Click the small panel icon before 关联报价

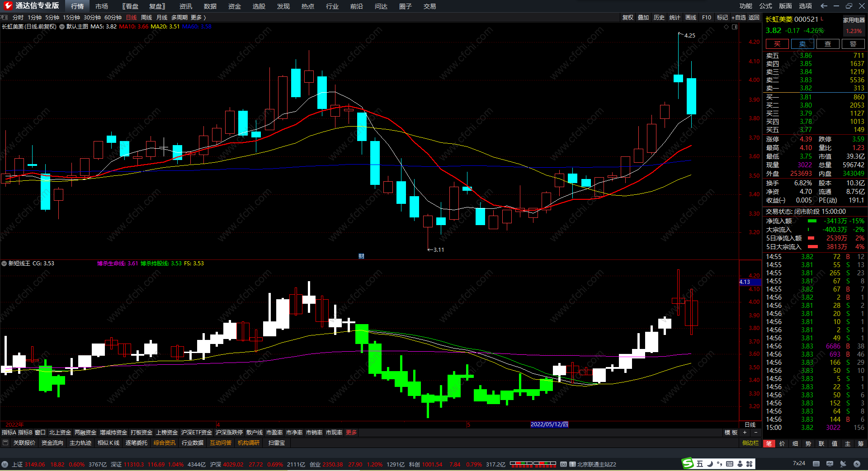coord(5,443)
